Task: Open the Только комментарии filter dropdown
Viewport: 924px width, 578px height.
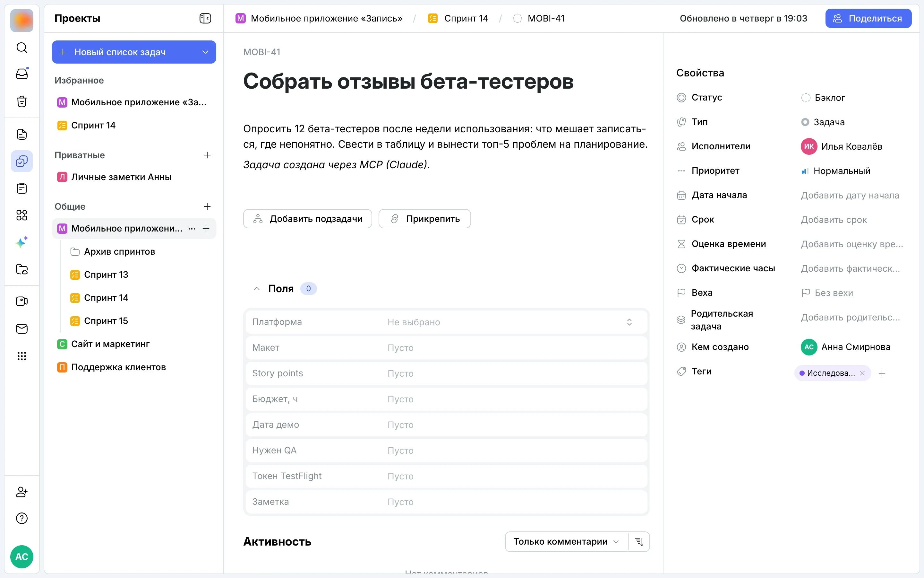Action: click(566, 542)
